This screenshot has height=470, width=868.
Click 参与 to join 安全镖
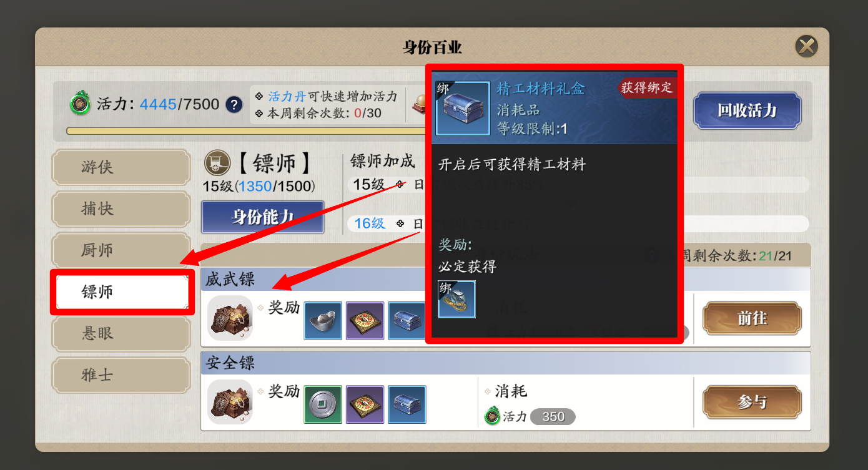pos(752,403)
